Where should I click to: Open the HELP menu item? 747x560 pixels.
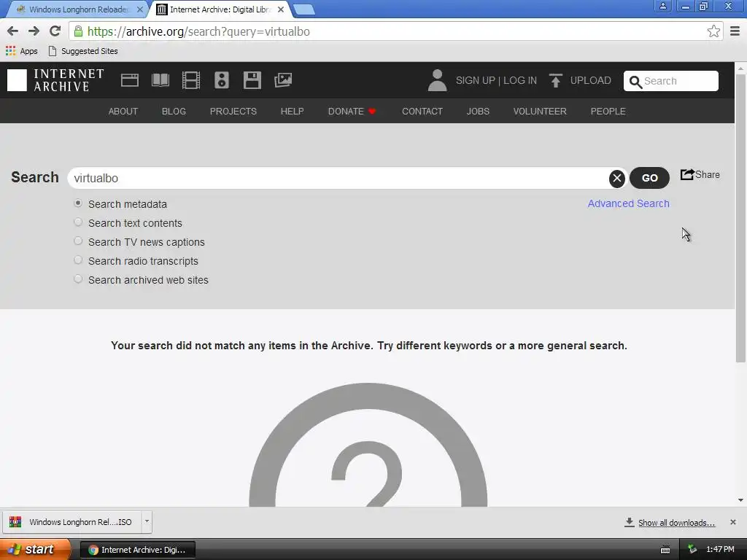[292, 112]
